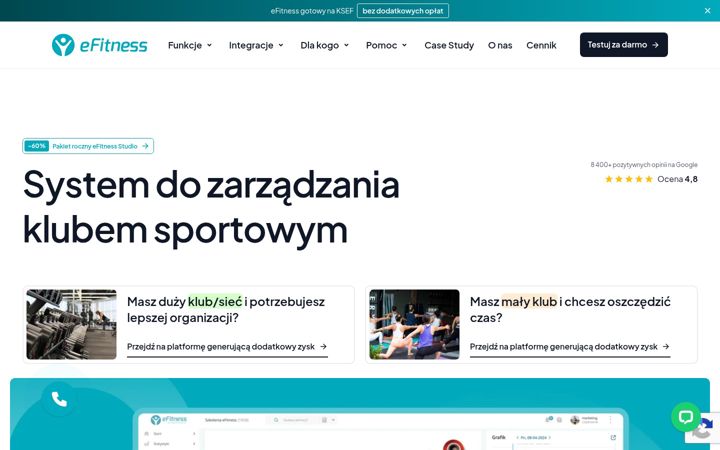This screenshot has width=720, height=450.
Task: Follow 'Przejdź na platformę' link in small-club card
Action: 569,347
